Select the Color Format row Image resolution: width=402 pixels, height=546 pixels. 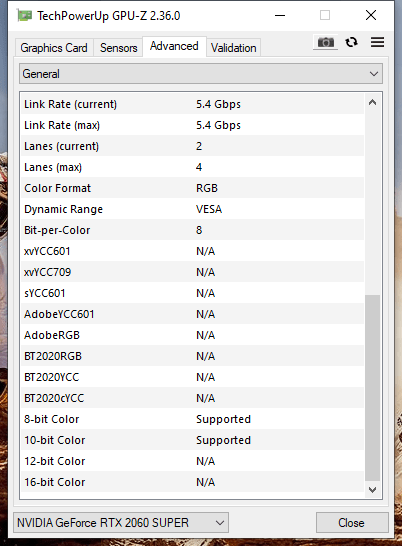(193, 188)
